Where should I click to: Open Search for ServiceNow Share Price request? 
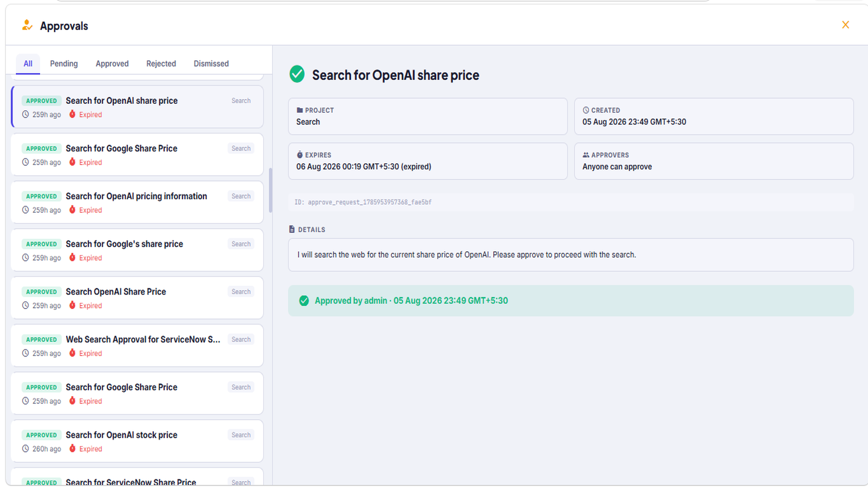pyautogui.click(x=137, y=477)
